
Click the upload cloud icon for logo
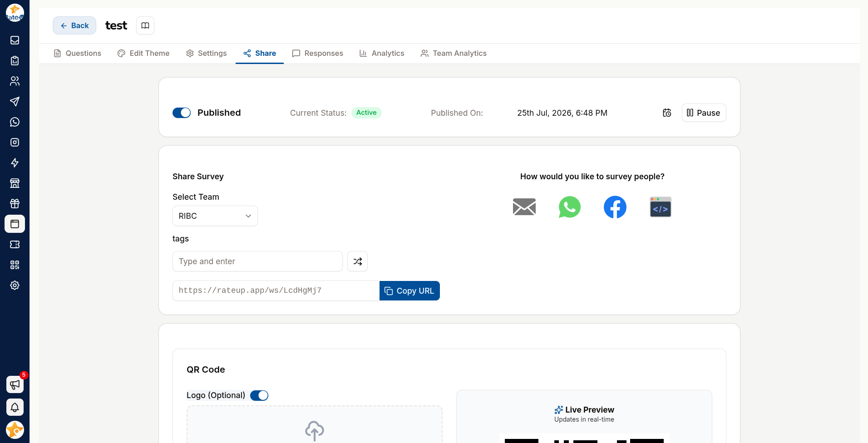click(315, 430)
